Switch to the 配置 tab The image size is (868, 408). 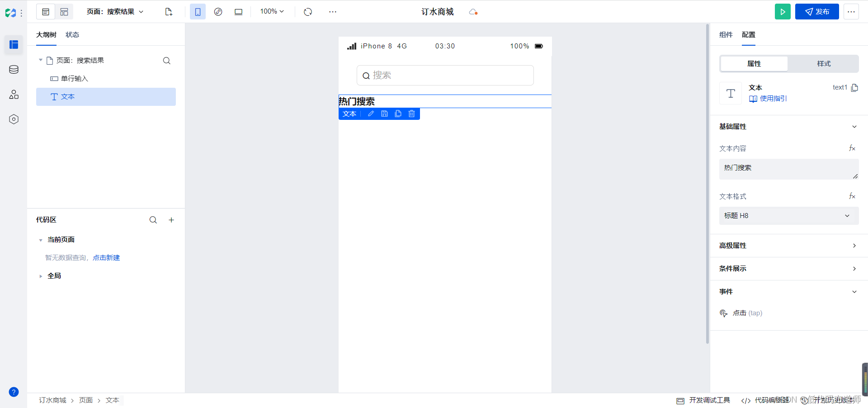(x=748, y=35)
